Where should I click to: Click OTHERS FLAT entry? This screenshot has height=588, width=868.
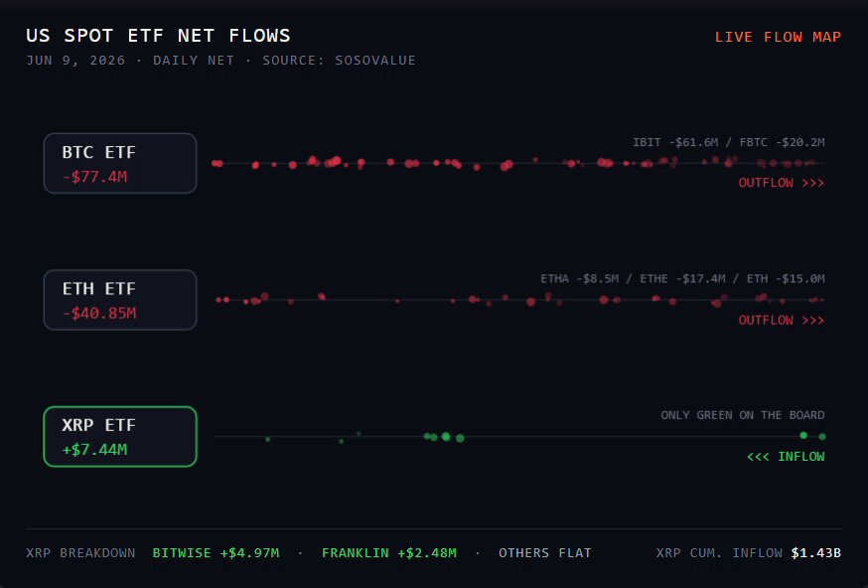pos(544,553)
